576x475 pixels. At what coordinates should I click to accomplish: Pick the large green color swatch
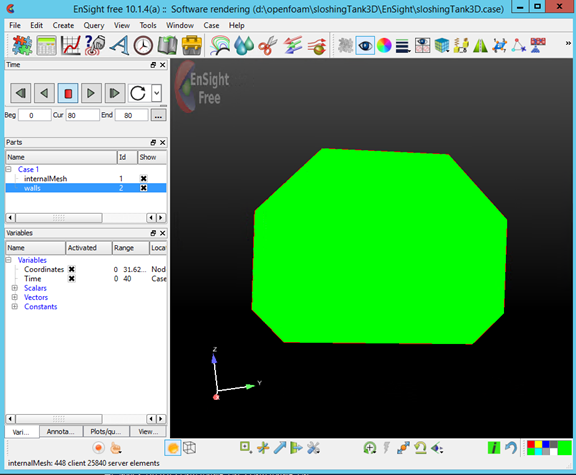point(565,448)
